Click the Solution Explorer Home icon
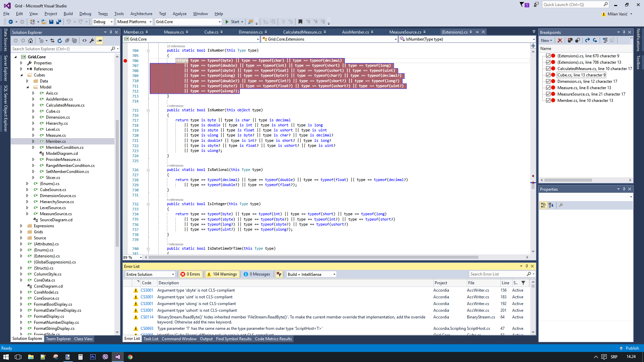This screenshot has height=362, width=644. pyautogui.click(x=31, y=41)
